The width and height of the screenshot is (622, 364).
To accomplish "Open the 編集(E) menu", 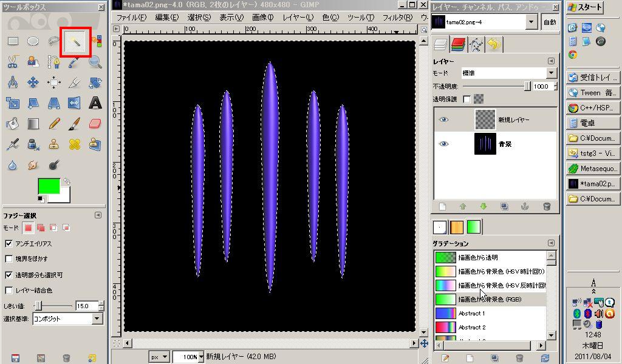I will [x=167, y=18].
